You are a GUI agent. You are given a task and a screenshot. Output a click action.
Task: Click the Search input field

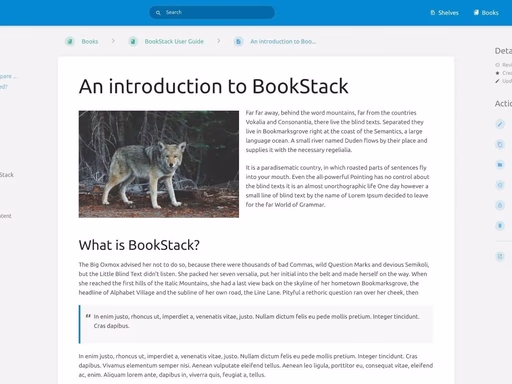[x=212, y=12]
